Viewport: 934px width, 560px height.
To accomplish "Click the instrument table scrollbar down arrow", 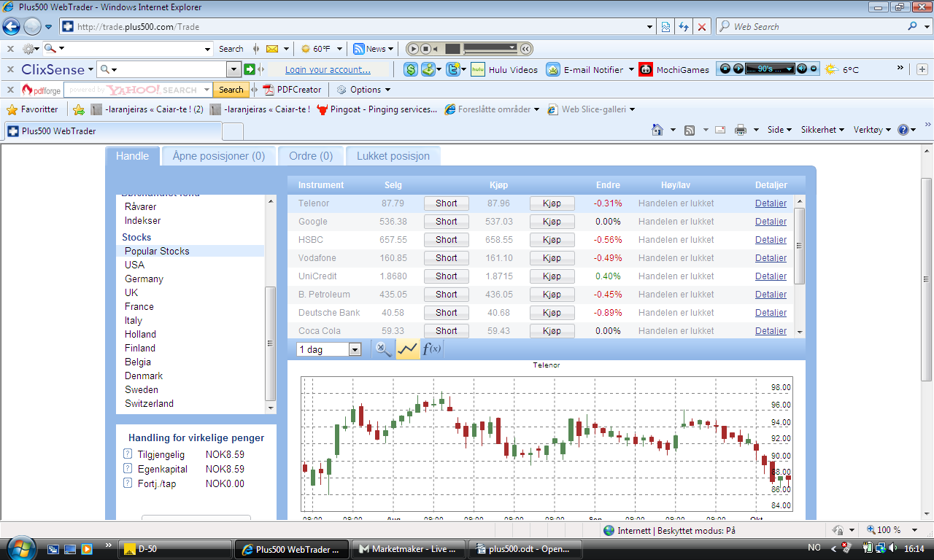I will (x=799, y=332).
